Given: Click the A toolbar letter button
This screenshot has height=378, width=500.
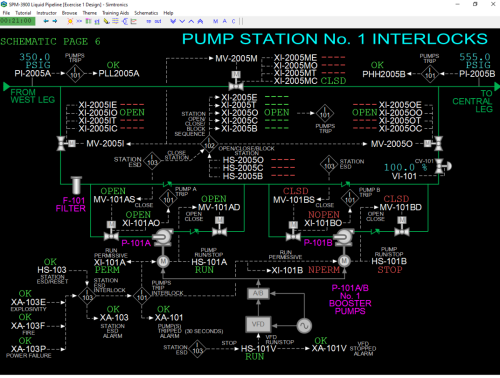Looking at the screenshot, I should [x=225, y=21].
